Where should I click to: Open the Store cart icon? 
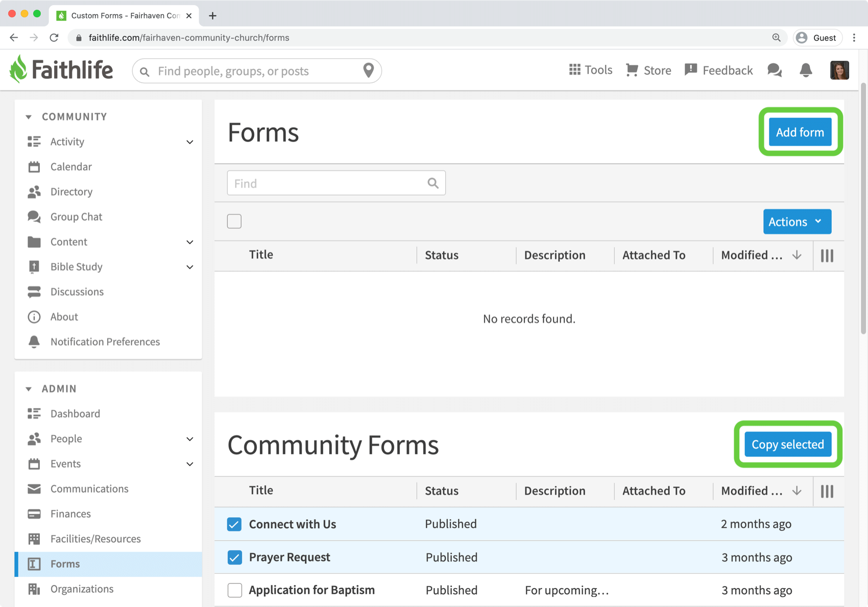tap(632, 70)
